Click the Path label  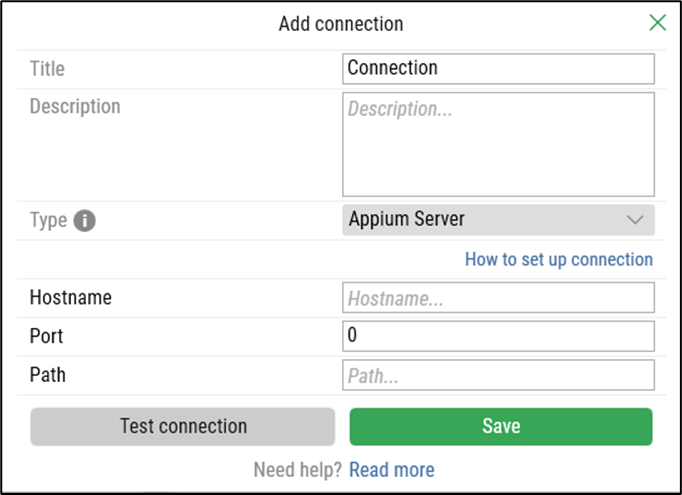(48, 375)
